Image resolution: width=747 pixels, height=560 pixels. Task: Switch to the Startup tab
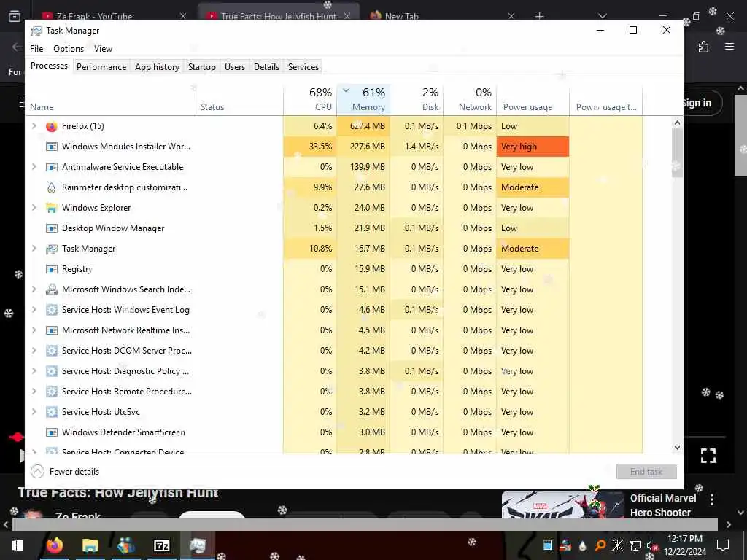[202, 66]
